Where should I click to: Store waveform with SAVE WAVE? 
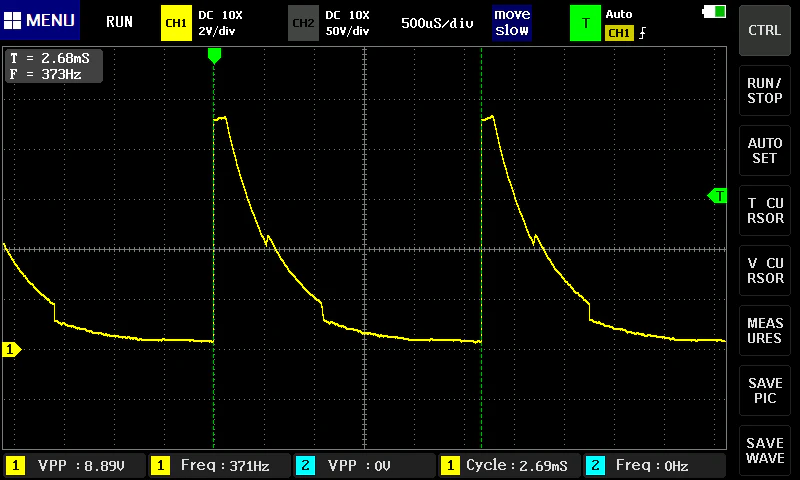765,451
